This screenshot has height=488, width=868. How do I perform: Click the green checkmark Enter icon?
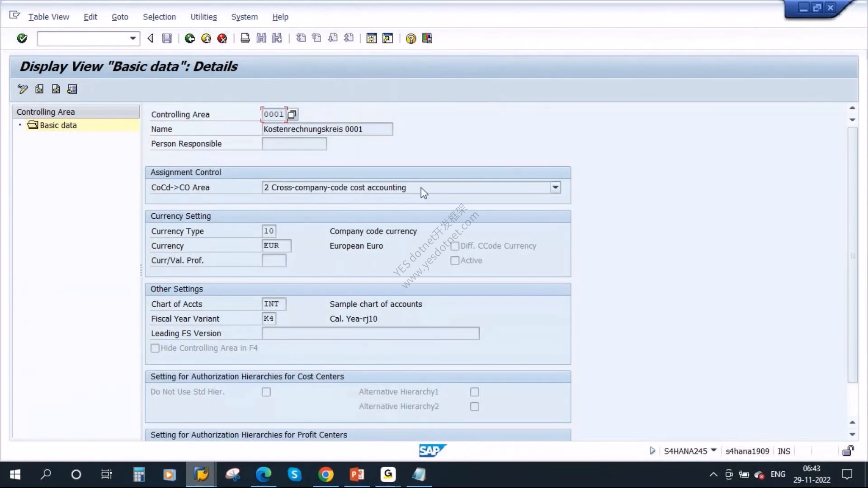click(22, 38)
